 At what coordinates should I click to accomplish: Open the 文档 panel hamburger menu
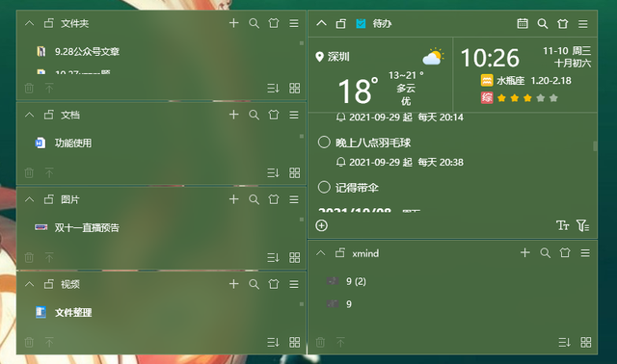click(294, 115)
